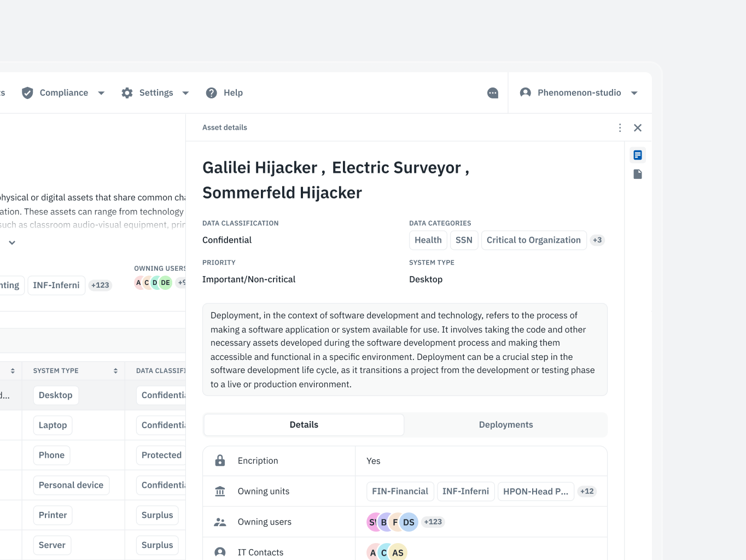Sort the table by System Type
The width and height of the screenshot is (746, 560).
115,371
